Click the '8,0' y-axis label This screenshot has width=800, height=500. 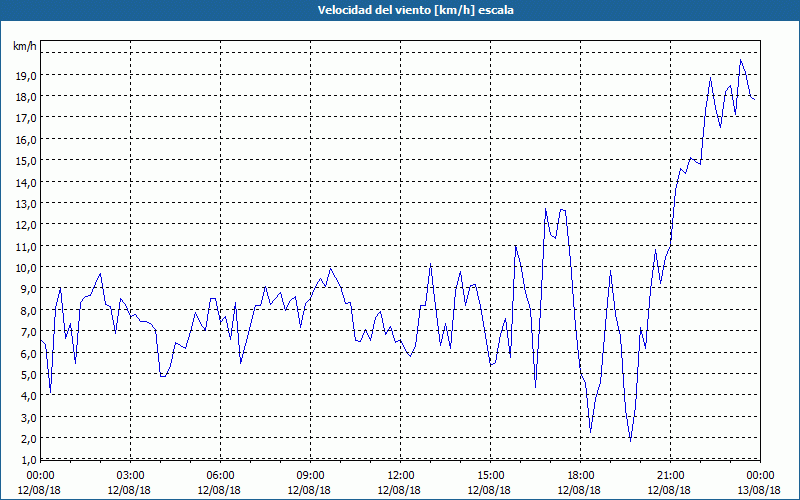pyautogui.click(x=29, y=311)
